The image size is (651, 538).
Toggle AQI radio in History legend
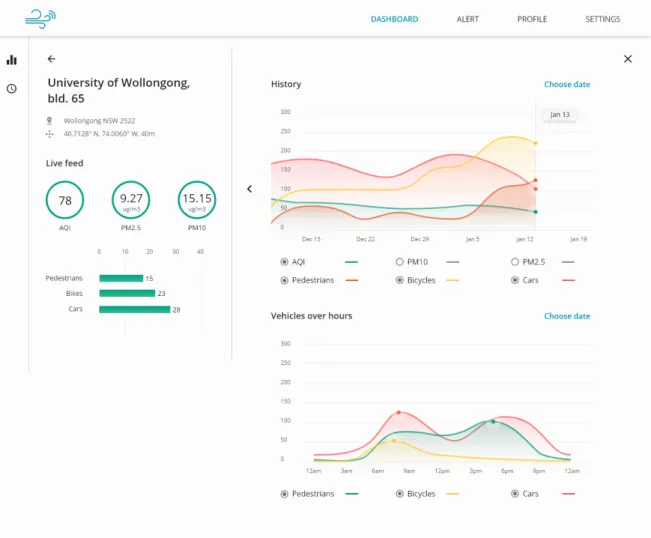tap(284, 262)
